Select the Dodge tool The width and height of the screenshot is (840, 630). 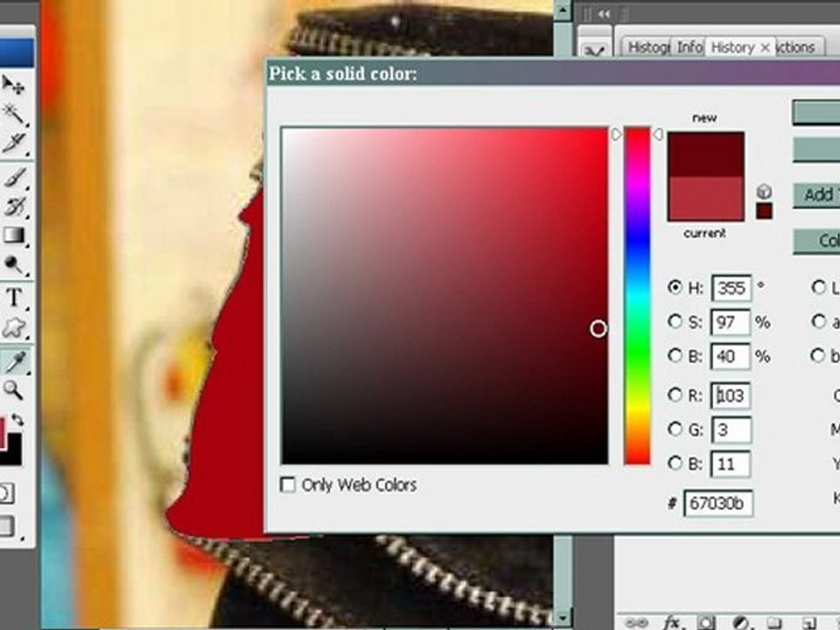point(14,264)
